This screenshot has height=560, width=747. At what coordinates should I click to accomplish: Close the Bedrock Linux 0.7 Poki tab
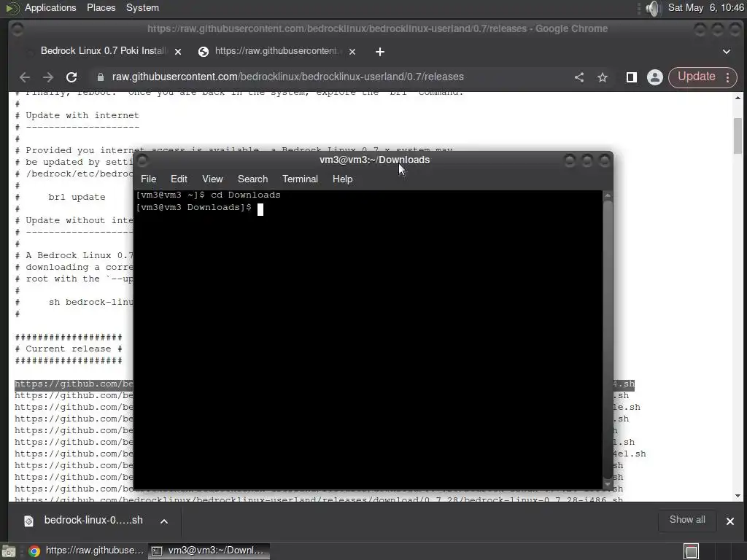(x=178, y=52)
